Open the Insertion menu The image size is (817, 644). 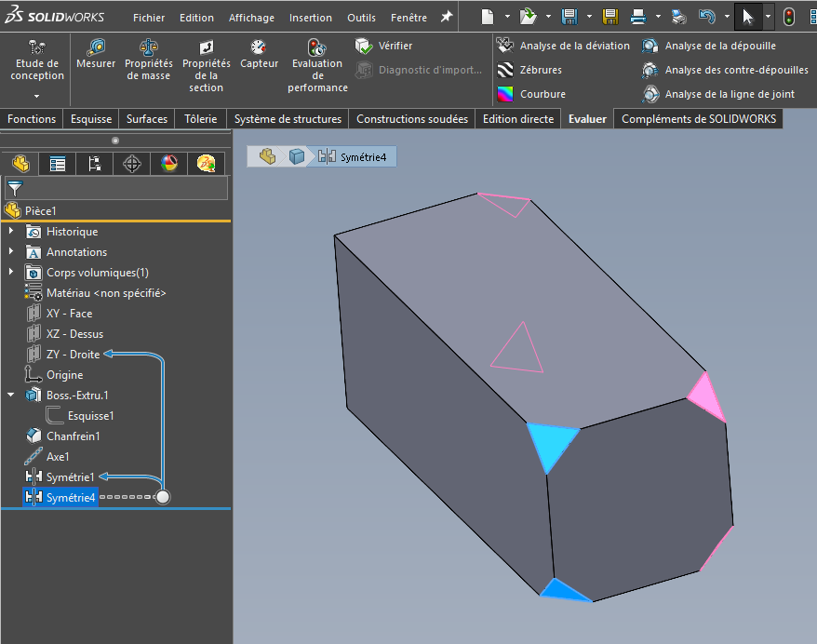click(x=310, y=18)
